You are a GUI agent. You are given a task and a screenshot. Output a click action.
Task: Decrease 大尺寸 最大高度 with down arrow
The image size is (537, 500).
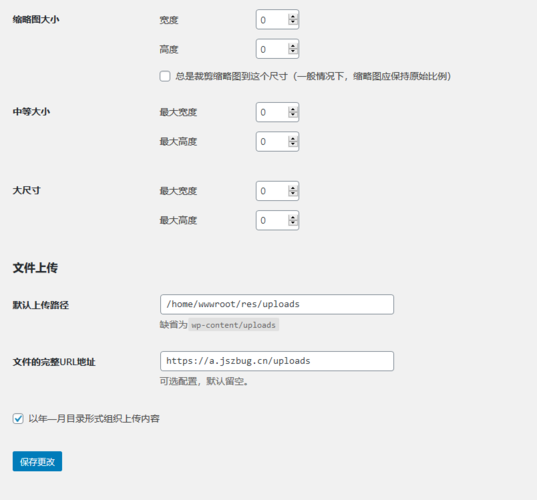293,223
